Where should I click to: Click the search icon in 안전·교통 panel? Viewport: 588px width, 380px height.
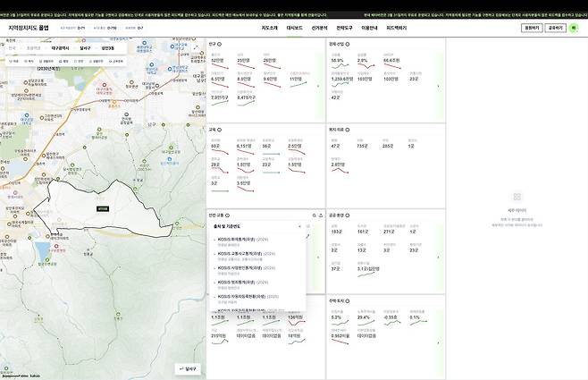click(315, 215)
